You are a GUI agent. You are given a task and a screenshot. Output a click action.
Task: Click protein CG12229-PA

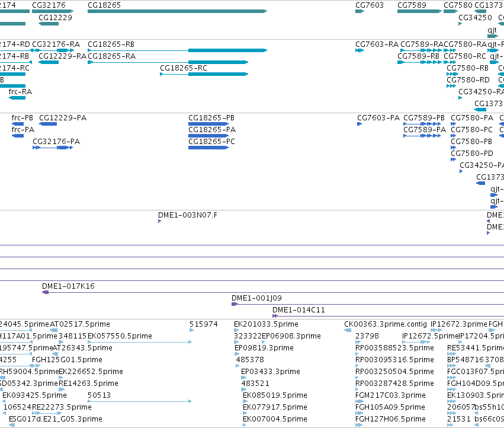pyautogui.click(x=48, y=124)
